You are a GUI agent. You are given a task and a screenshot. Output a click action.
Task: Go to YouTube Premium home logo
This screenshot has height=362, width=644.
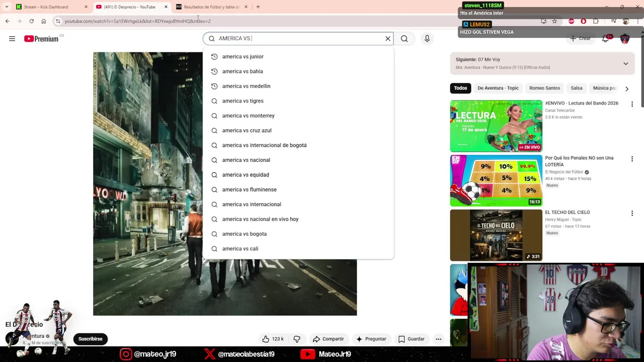tap(41, 39)
